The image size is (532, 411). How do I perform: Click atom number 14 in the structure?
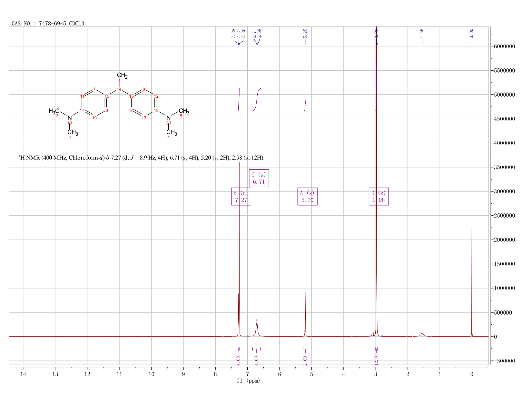pyautogui.click(x=119, y=89)
